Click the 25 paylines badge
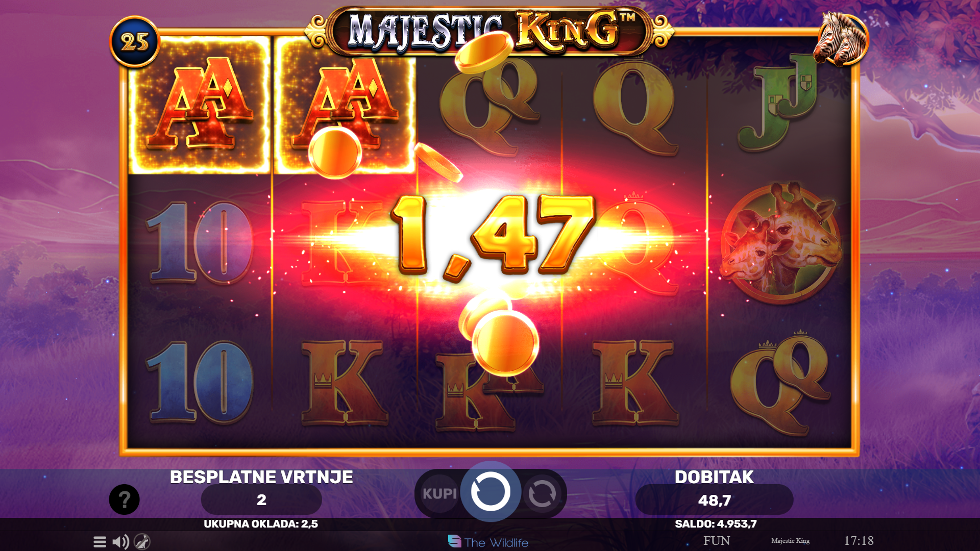The width and height of the screenshot is (980, 551). coord(135,42)
